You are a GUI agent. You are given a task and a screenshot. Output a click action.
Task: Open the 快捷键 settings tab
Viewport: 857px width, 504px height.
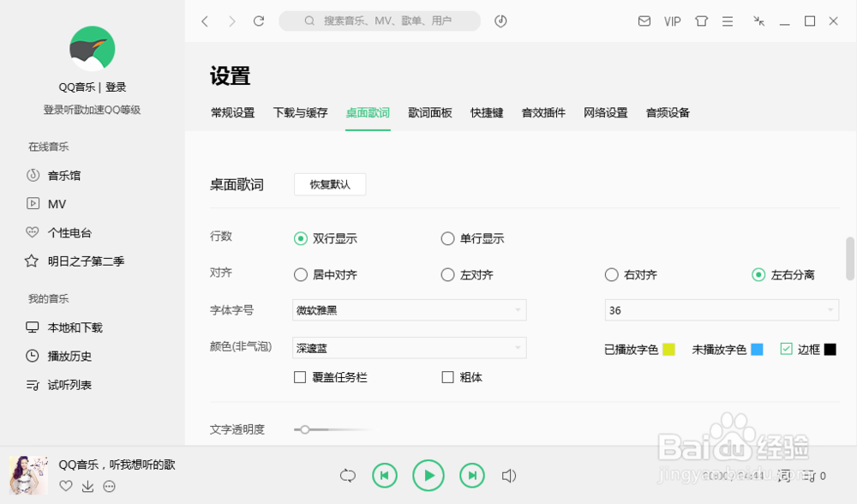[486, 112]
